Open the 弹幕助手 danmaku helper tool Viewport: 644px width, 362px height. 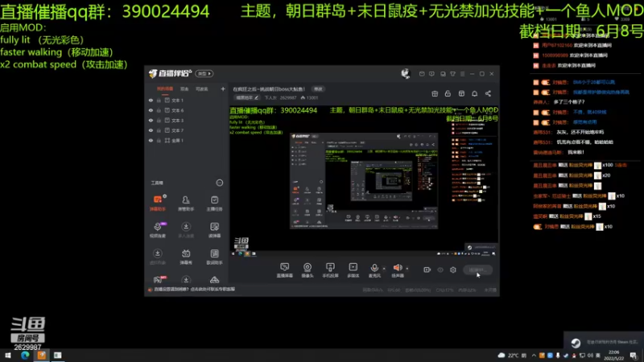click(157, 203)
